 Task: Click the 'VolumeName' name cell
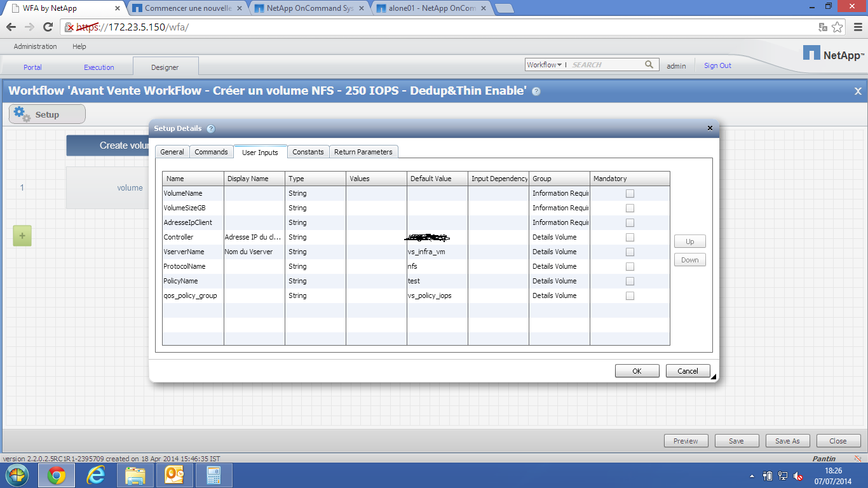pos(193,193)
